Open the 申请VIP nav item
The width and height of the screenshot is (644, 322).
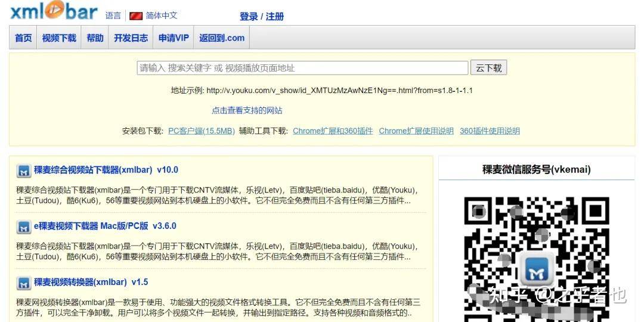pyautogui.click(x=174, y=38)
